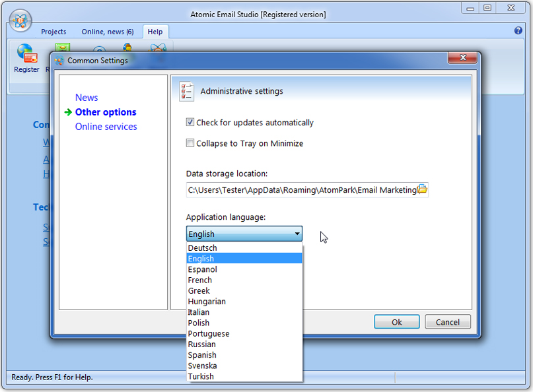
Task: Confirm settings with the Ok button
Action: tap(397, 321)
